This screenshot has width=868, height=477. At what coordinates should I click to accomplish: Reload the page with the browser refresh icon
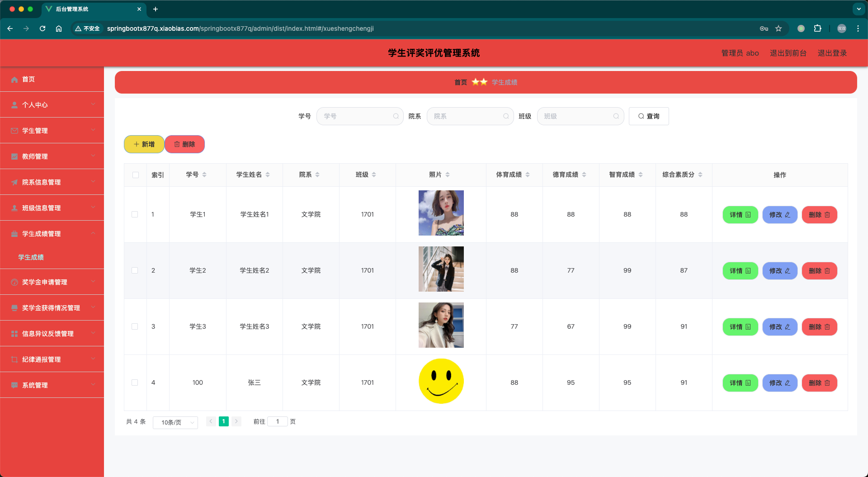coord(42,28)
